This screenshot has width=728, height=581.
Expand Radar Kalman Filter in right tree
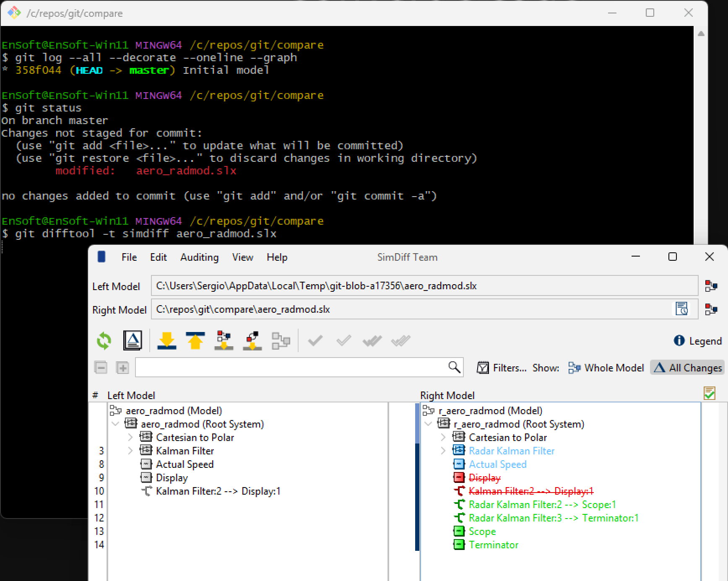coord(443,451)
